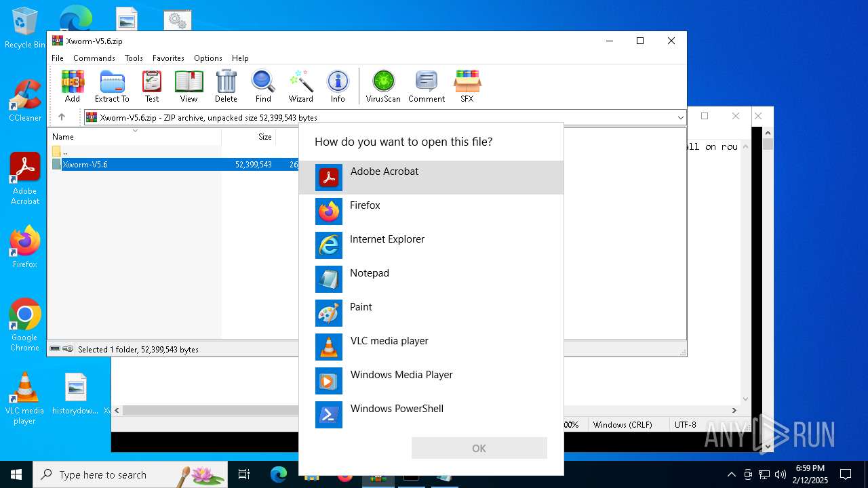Open CCleaner desktop shortcut

pyautogui.click(x=25, y=100)
